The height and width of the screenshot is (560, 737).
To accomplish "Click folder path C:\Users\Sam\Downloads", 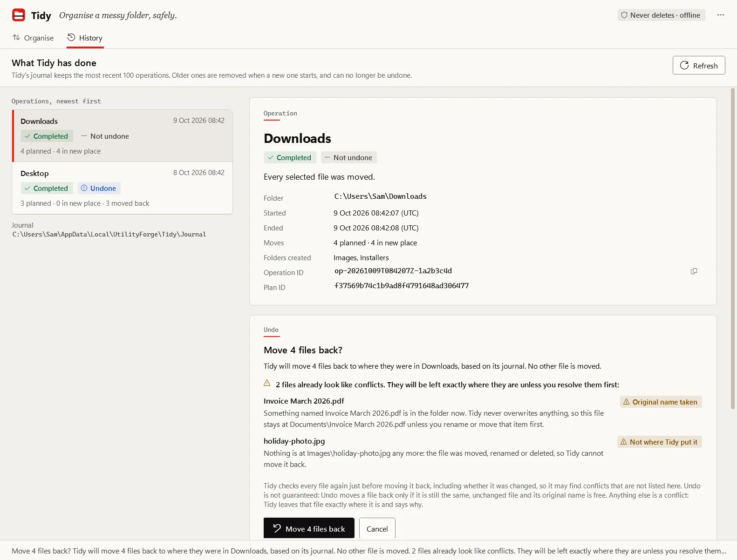I will (381, 196).
